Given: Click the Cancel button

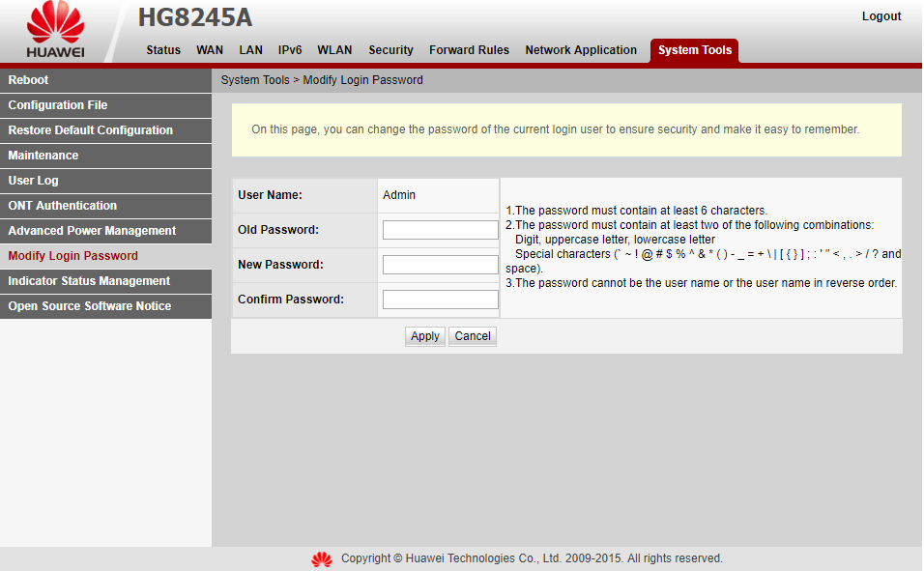Looking at the screenshot, I should 473,336.
